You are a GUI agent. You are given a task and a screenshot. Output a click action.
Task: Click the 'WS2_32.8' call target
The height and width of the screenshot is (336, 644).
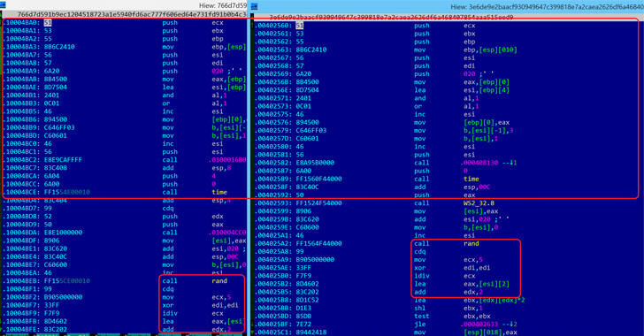[479, 202]
